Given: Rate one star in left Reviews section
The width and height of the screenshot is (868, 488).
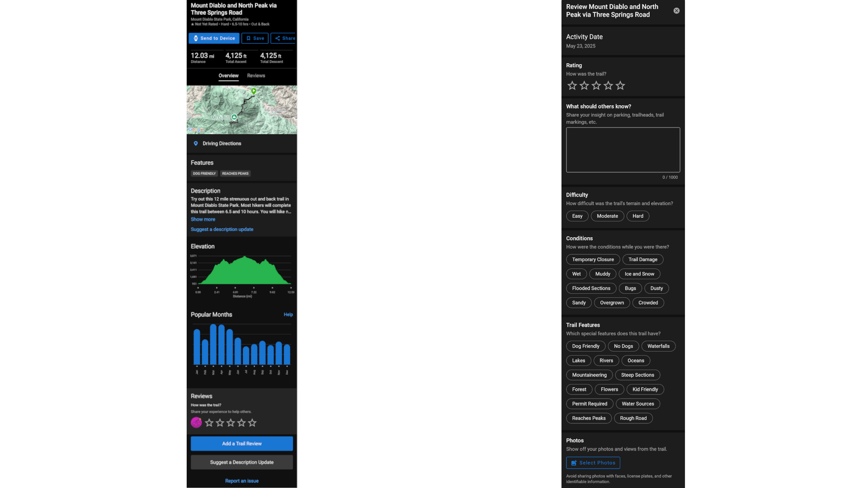Looking at the screenshot, I should [209, 423].
